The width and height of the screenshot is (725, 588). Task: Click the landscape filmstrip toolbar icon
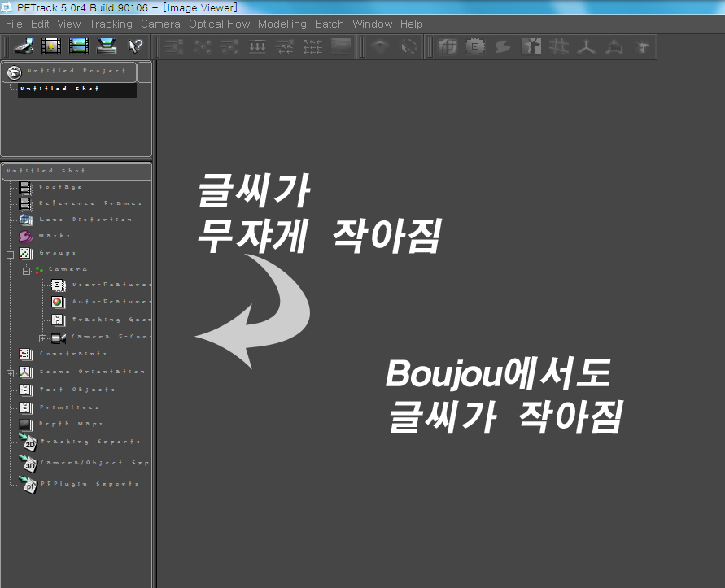click(79, 46)
